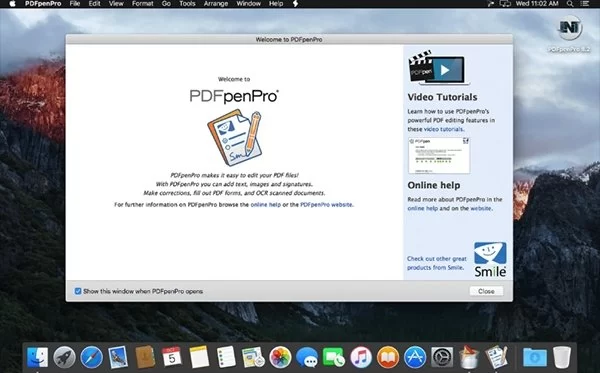Follow the PDFpenPro website link
600x373 pixels.
(326, 205)
